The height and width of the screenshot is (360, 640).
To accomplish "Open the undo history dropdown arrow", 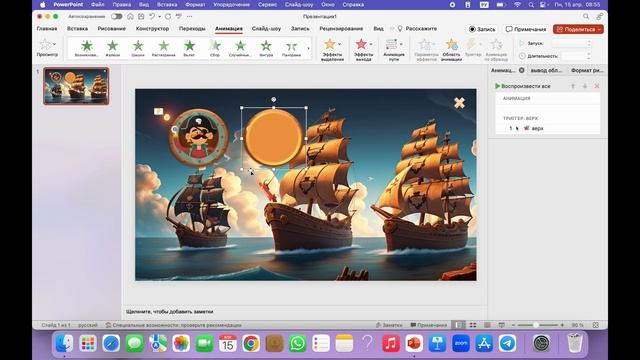I will tap(159, 16).
